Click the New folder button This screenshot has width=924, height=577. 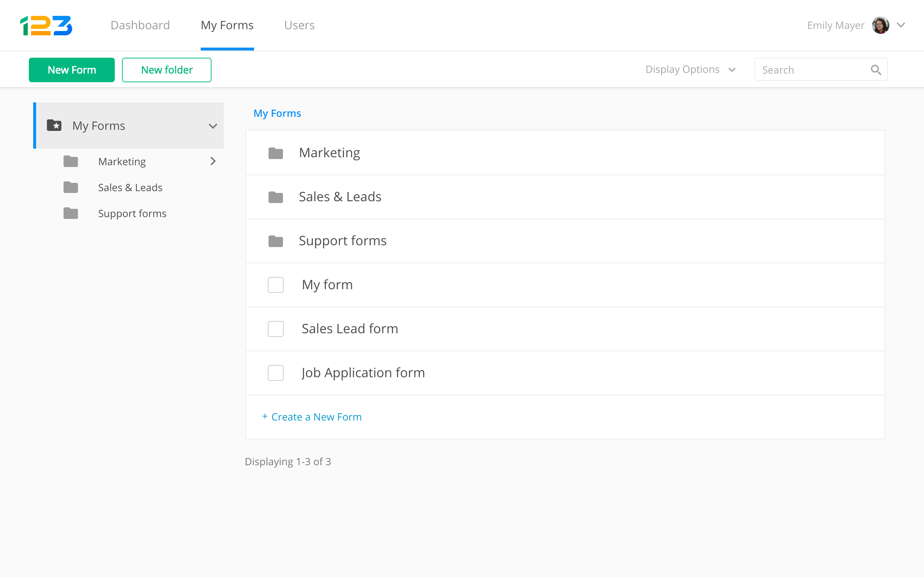point(167,70)
